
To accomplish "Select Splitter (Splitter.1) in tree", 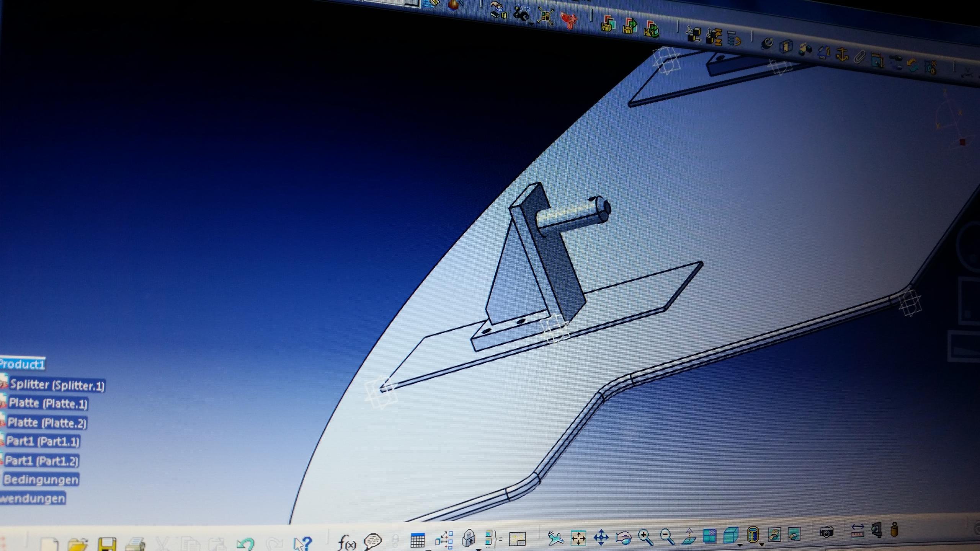I will pyautogui.click(x=57, y=385).
